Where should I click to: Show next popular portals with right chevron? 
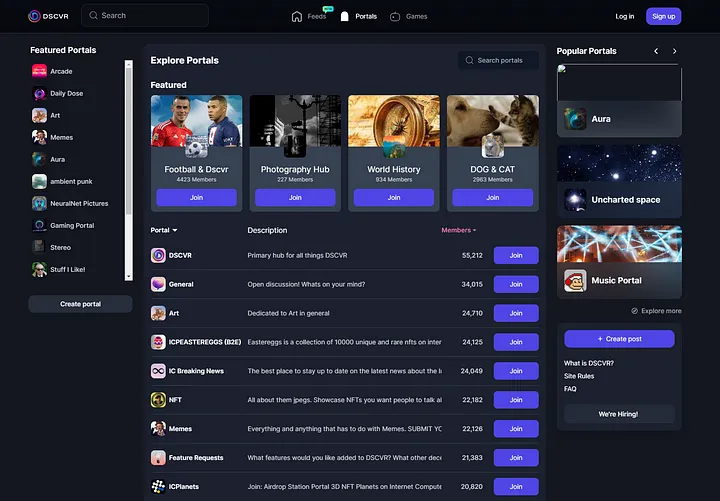pos(675,51)
